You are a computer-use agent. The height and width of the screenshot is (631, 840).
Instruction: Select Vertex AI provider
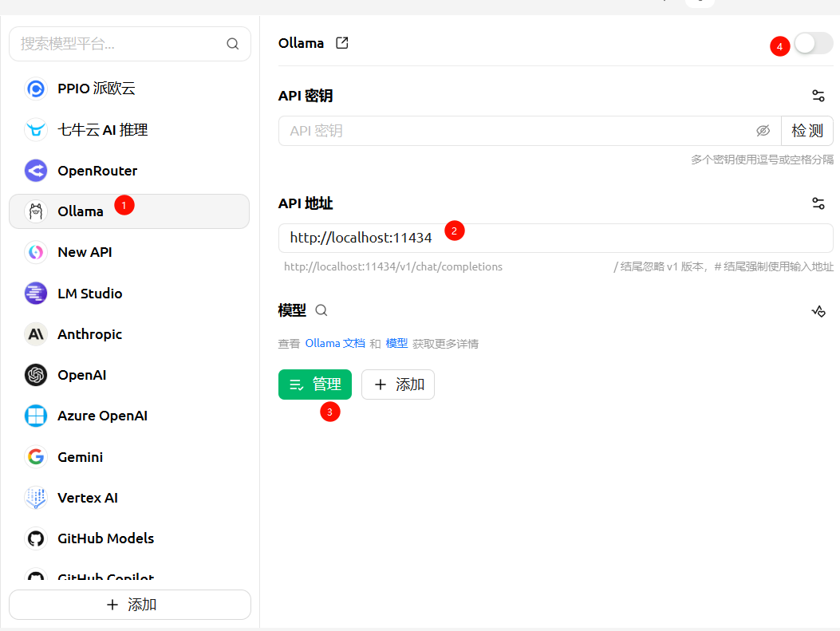point(129,498)
